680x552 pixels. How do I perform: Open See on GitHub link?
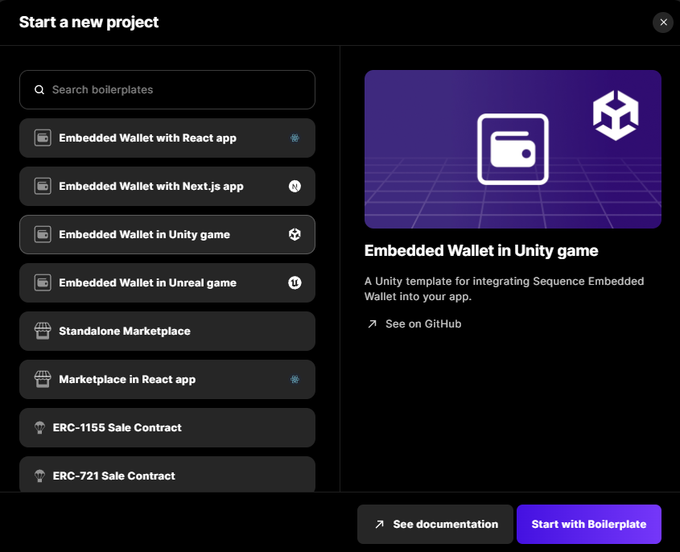point(415,324)
